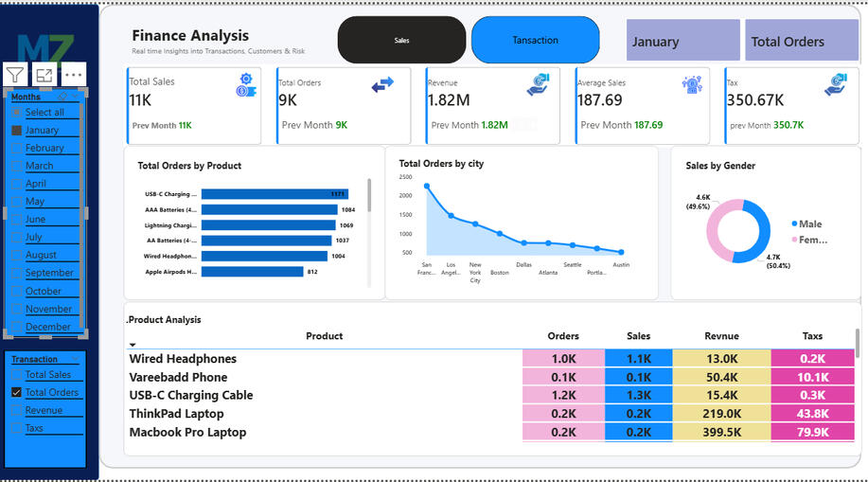This screenshot has height=482, width=868.
Task: Collapse the Transaction slicer dropdown chevron
Action: (x=76, y=360)
